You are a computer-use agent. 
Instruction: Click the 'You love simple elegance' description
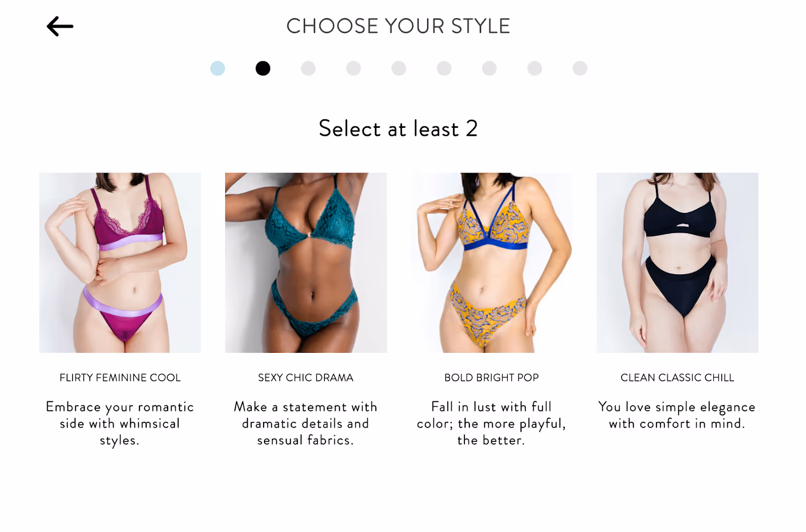(x=677, y=415)
